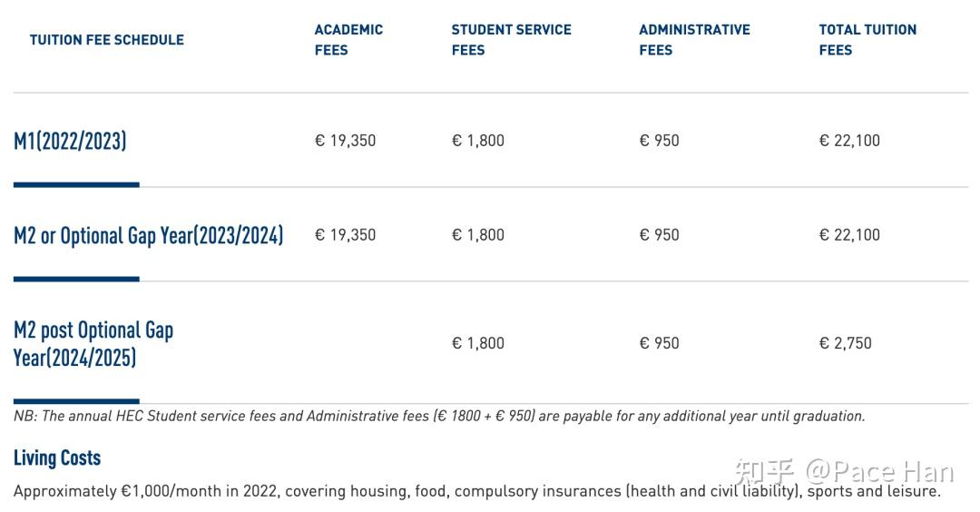Select the ADMINISTRATIVE FEES column header

coord(694,40)
